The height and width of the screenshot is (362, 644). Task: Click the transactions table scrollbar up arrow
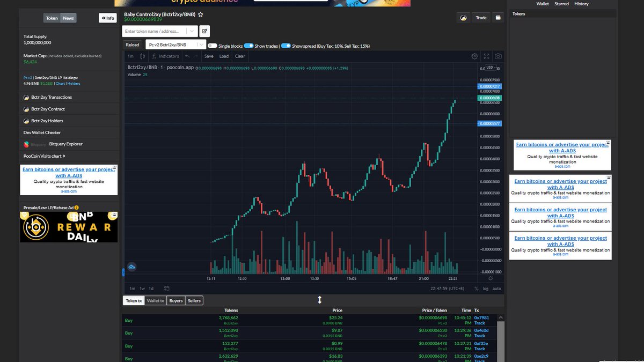(500, 318)
